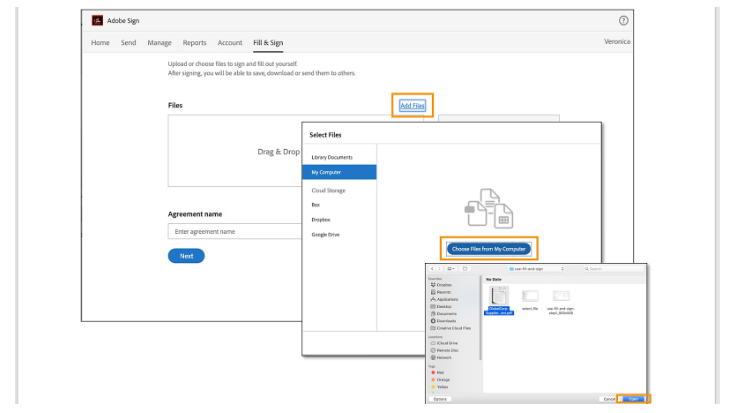
Task: Click the Open button in file dialog
Action: (x=633, y=398)
